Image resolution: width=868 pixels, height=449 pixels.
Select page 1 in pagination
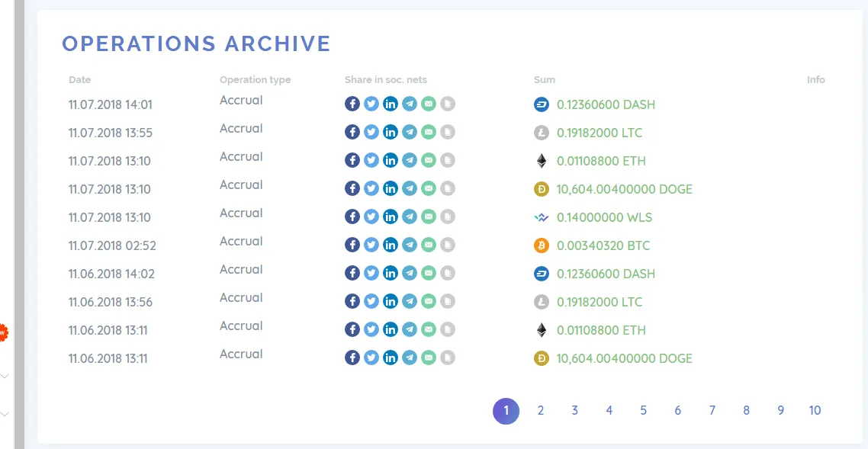coord(506,411)
